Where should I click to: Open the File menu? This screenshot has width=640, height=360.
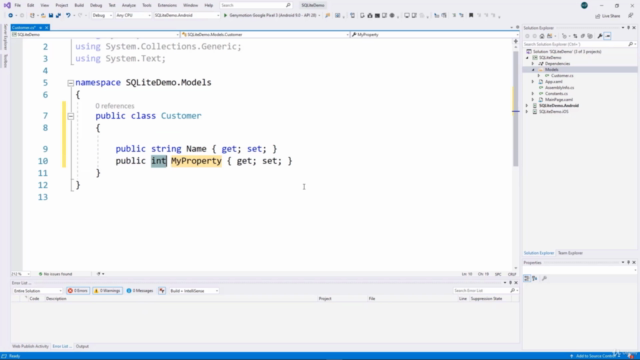[x=18, y=5]
